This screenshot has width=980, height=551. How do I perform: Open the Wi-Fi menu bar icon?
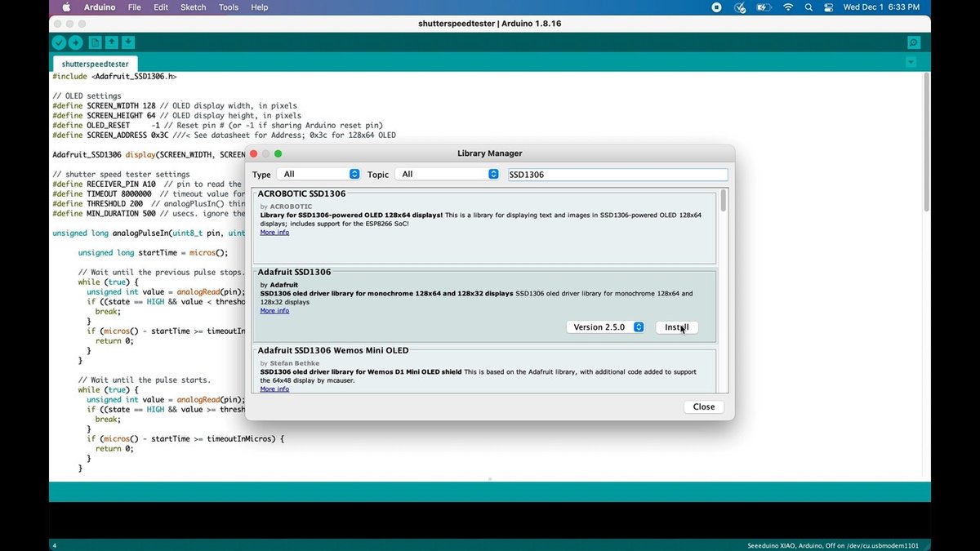pos(788,7)
